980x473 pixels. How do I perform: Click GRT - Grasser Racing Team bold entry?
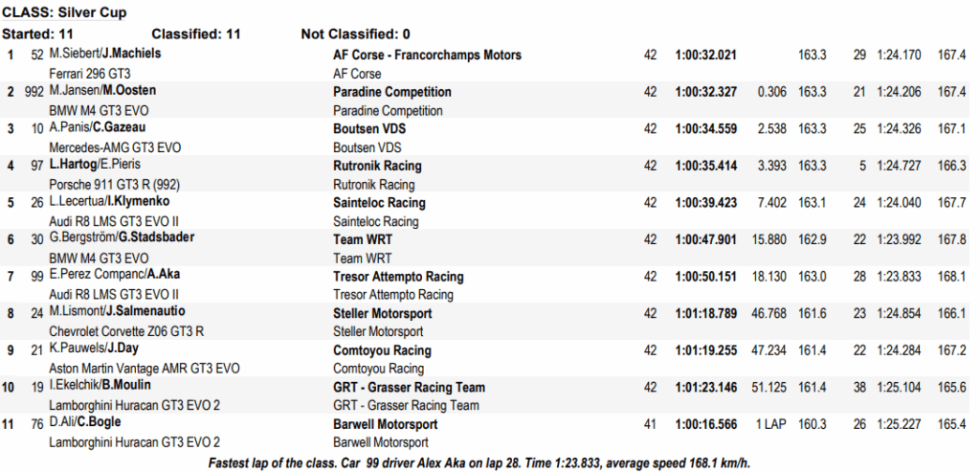click(x=409, y=387)
